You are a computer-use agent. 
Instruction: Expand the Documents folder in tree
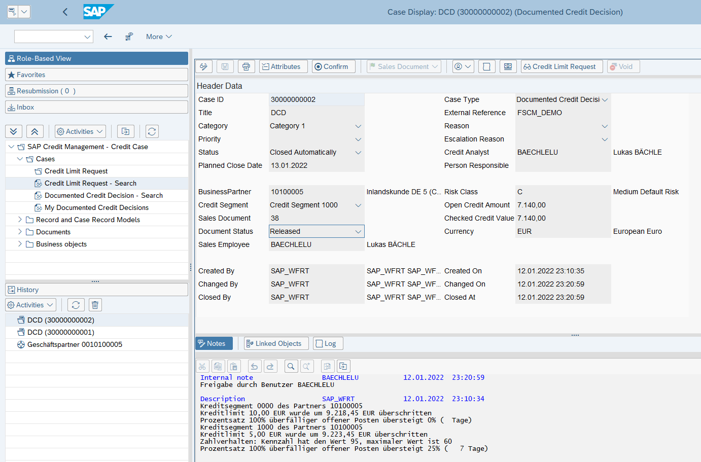pos(20,232)
